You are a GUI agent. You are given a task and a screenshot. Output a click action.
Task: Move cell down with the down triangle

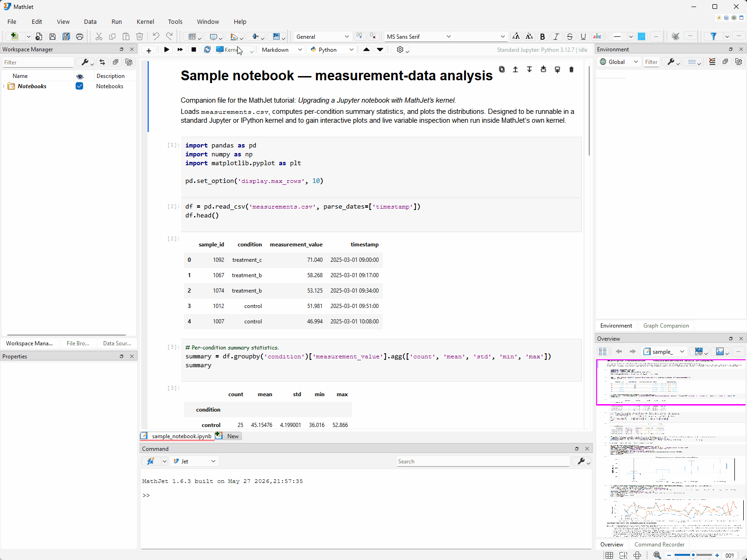pyautogui.click(x=380, y=49)
